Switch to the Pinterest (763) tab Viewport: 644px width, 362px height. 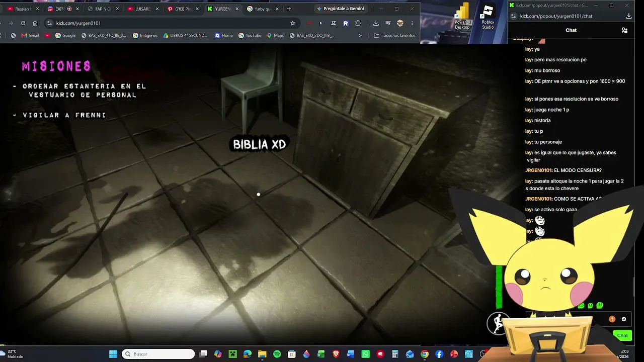click(182, 9)
